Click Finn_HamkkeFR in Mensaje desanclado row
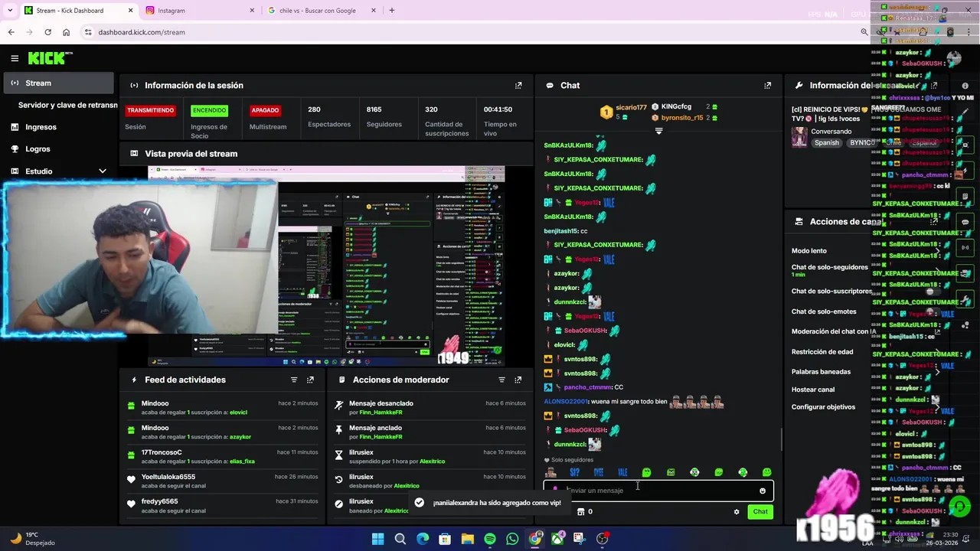Viewport: 980px width, 551px height. [381, 412]
